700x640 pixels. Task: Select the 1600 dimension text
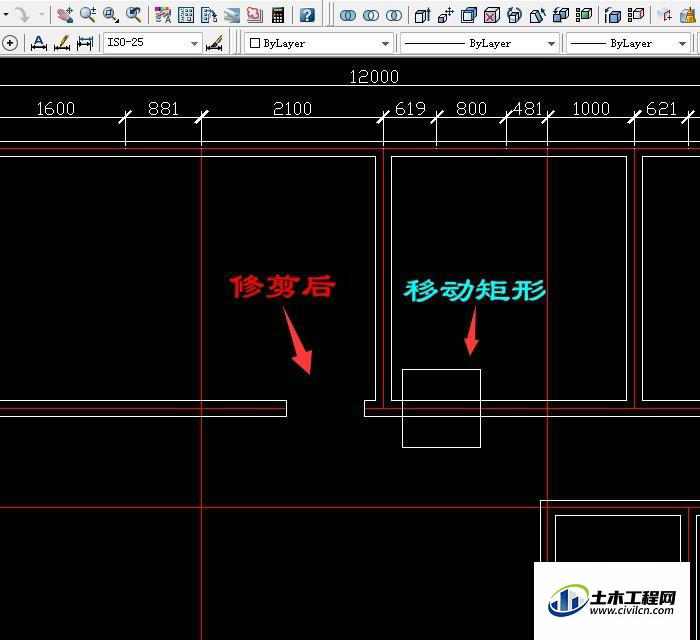(x=56, y=109)
